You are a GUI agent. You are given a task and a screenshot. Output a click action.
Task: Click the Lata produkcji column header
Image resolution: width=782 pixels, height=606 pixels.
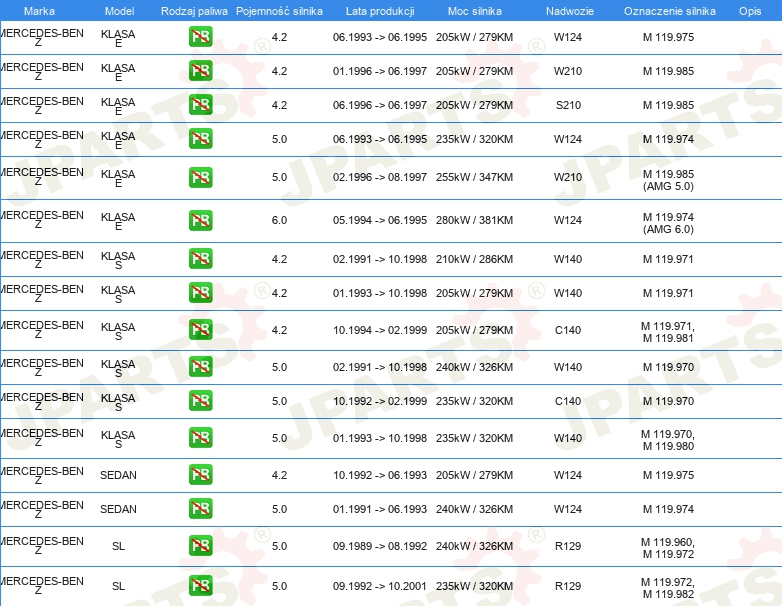(380, 11)
